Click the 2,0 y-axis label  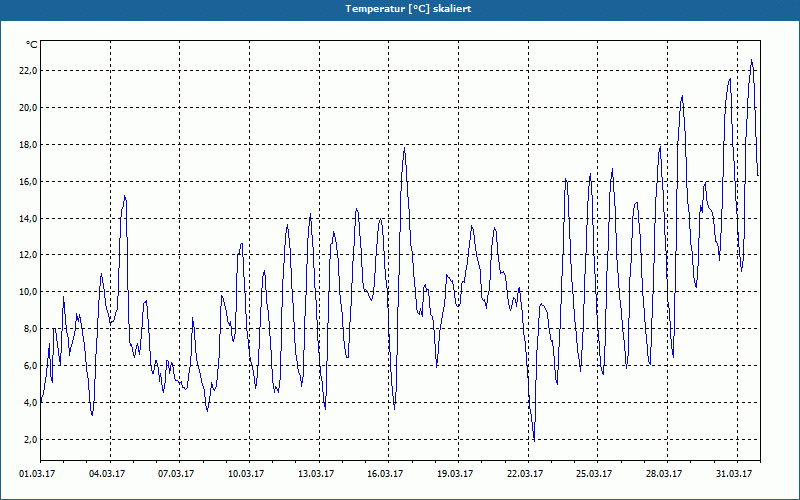click(30, 439)
